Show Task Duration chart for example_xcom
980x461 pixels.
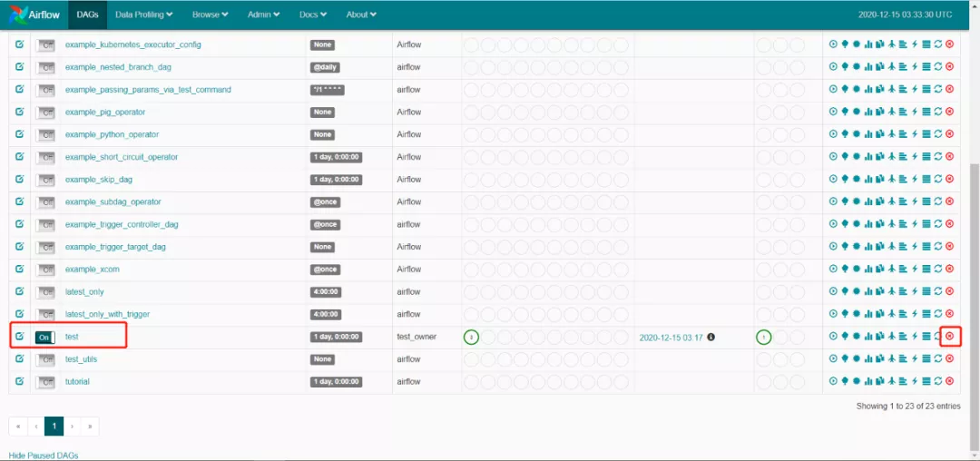click(x=868, y=270)
